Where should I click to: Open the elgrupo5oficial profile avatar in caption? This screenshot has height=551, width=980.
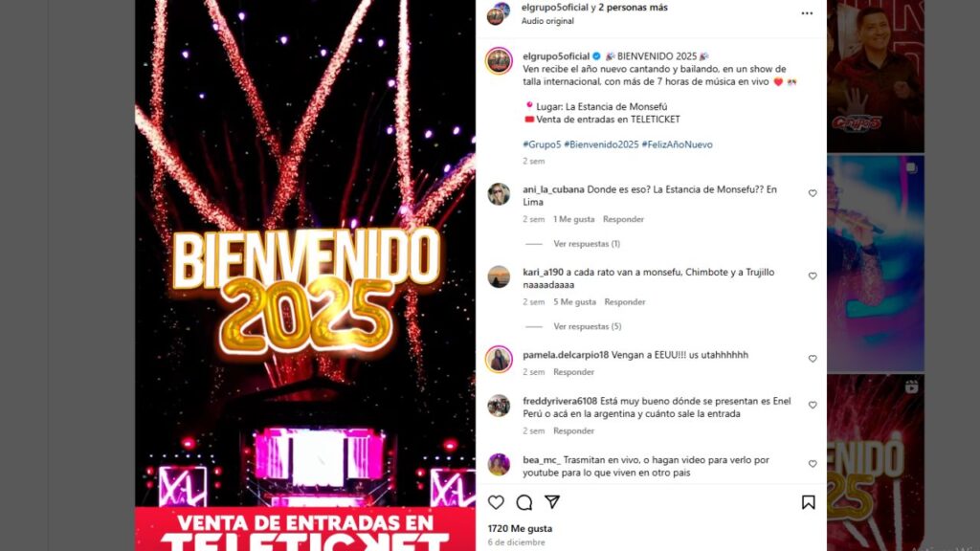click(499, 60)
